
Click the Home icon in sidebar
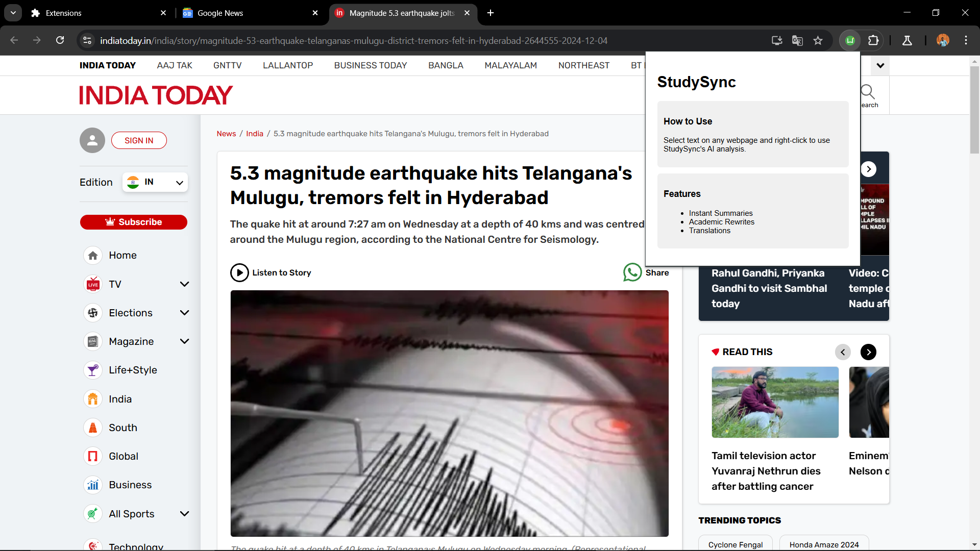(x=93, y=256)
